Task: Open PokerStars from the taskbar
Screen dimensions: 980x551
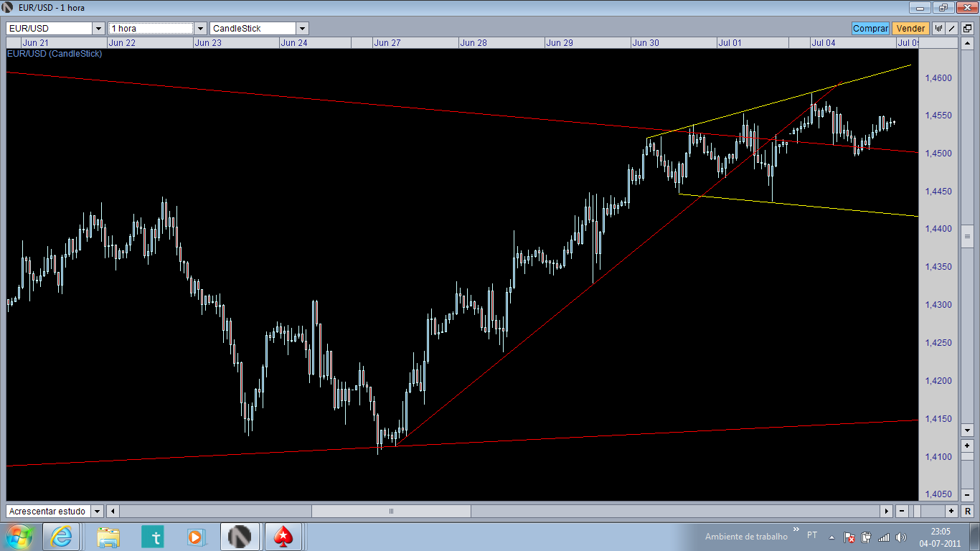Action: 283,536
